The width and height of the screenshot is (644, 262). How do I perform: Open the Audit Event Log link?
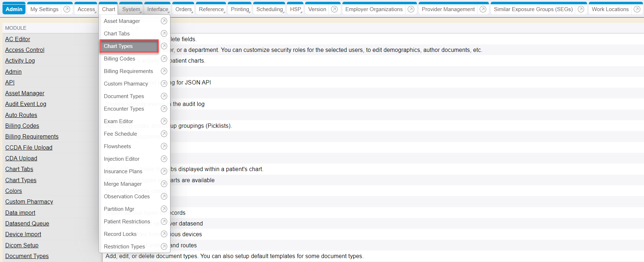pos(26,104)
